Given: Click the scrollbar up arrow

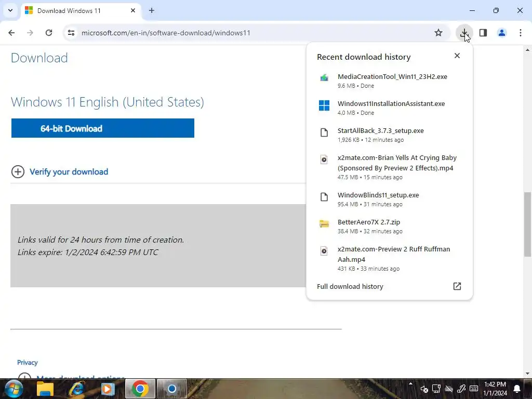Looking at the screenshot, I should pyautogui.click(x=527, y=50).
